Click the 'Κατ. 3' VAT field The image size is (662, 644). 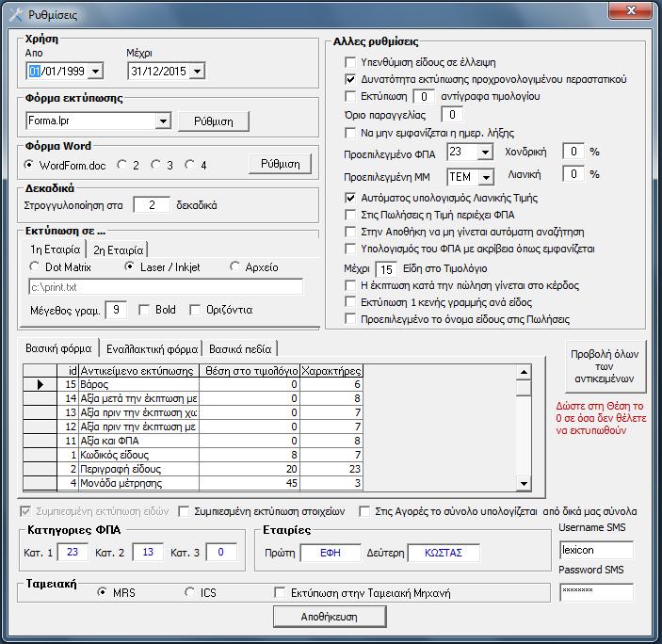point(220,552)
